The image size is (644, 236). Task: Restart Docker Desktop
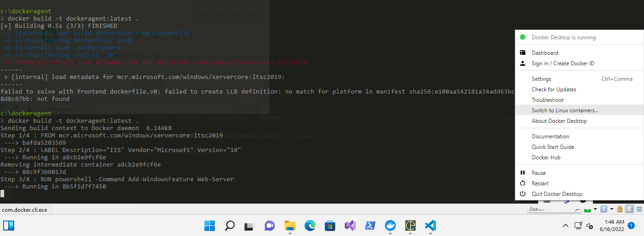point(579,184)
